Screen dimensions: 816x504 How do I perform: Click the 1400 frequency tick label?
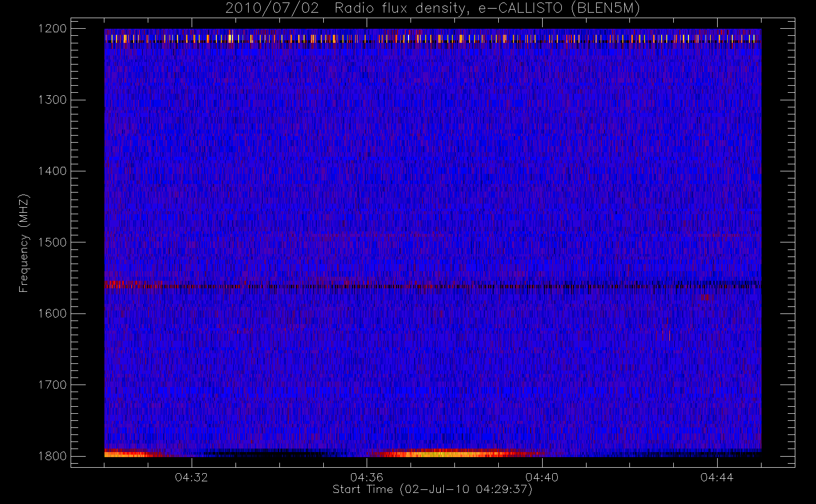coord(52,171)
